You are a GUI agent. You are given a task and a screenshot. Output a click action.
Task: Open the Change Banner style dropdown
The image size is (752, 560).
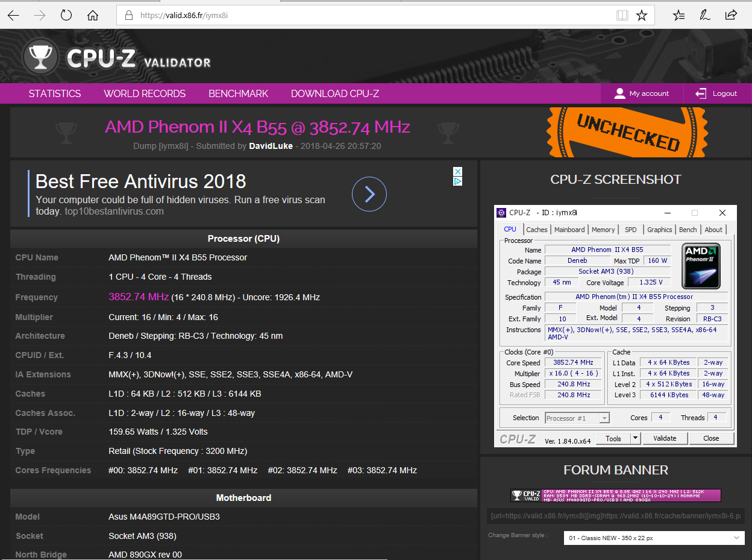[x=654, y=538]
